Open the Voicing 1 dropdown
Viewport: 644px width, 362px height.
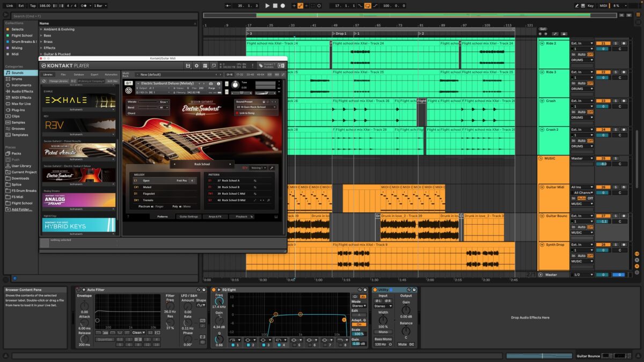click(258, 168)
